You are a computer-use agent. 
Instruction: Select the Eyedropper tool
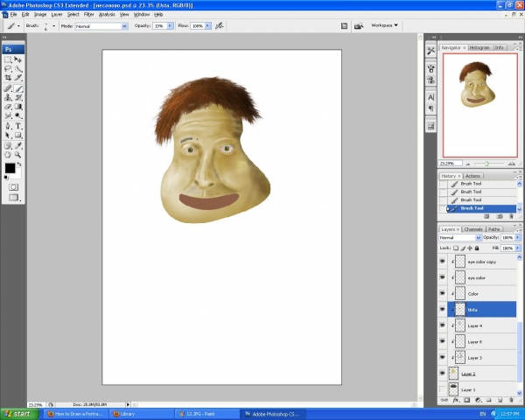coord(18,146)
